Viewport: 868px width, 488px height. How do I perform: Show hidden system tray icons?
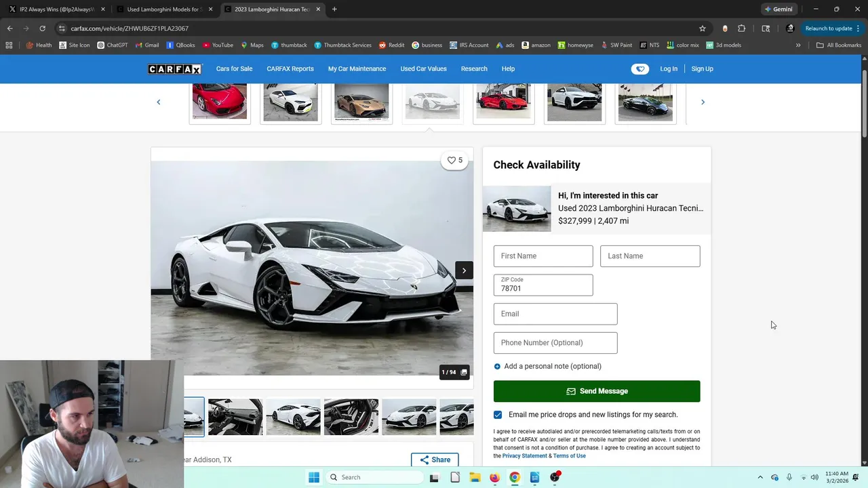[760, 477]
